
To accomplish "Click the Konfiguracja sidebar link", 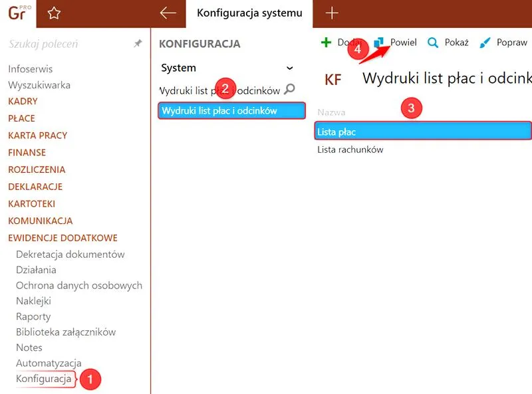I will pos(44,378).
